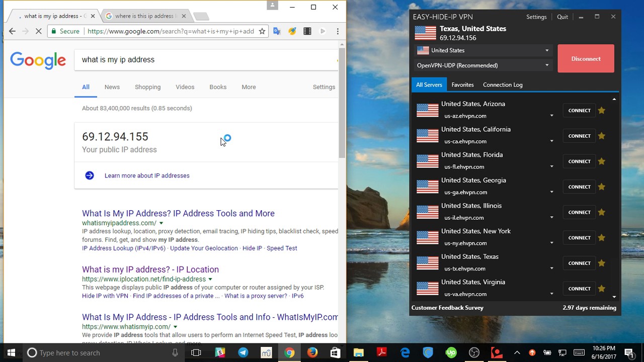Open the United States country dropdown

[483, 50]
